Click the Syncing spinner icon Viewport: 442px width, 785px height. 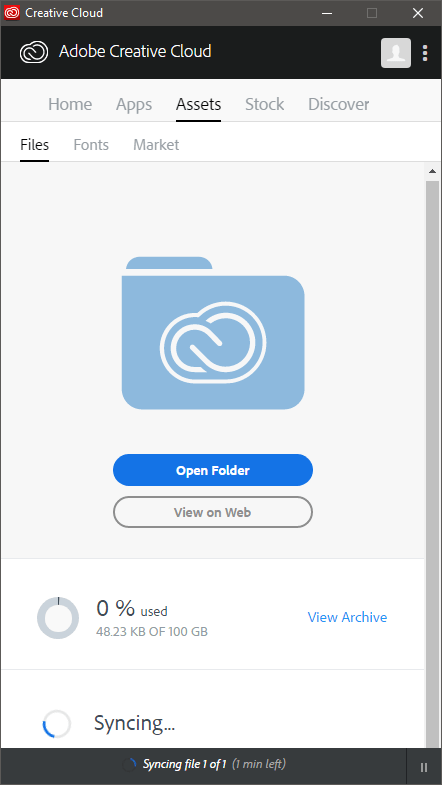point(57,723)
